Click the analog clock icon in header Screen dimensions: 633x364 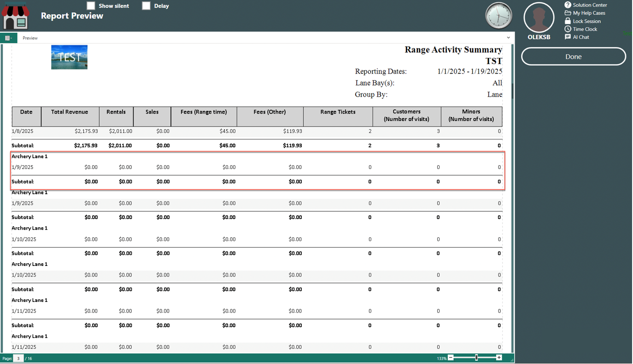tap(498, 16)
